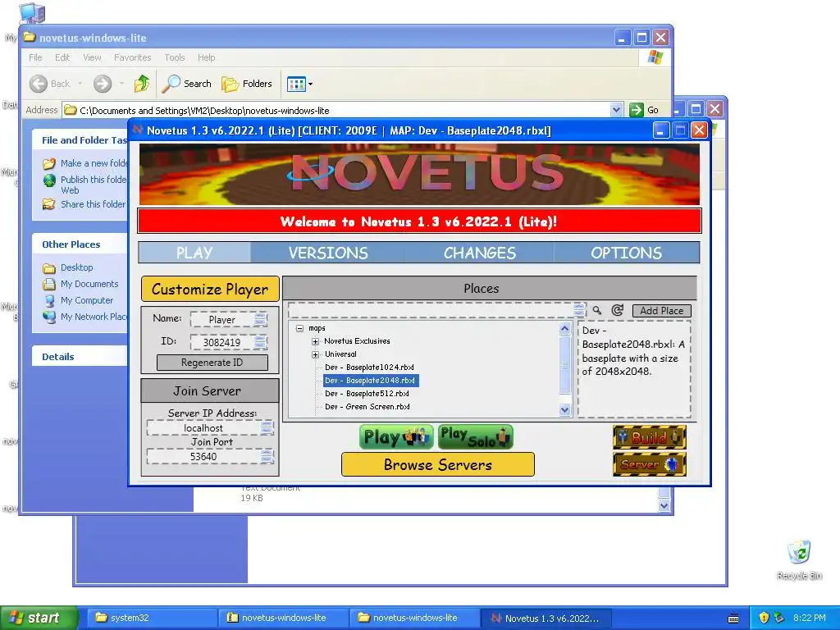The height and width of the screenshot is (630, 840).
Task: Open the Help menu in Explorer
Action: (206, 57)
